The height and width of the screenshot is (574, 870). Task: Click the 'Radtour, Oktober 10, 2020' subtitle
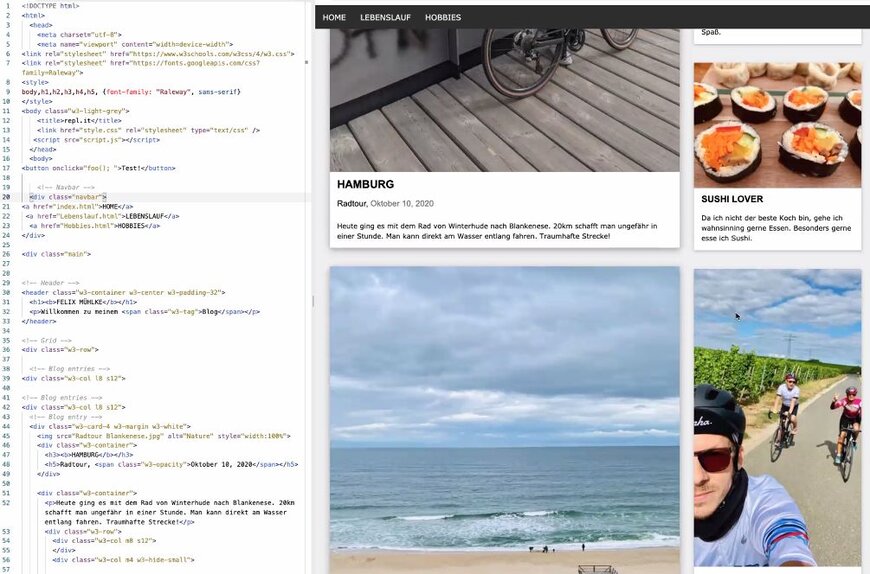point(385,204)
